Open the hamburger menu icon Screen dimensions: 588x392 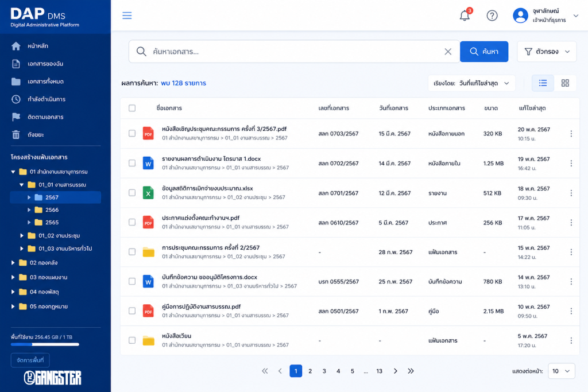click(x=127, y=15)
